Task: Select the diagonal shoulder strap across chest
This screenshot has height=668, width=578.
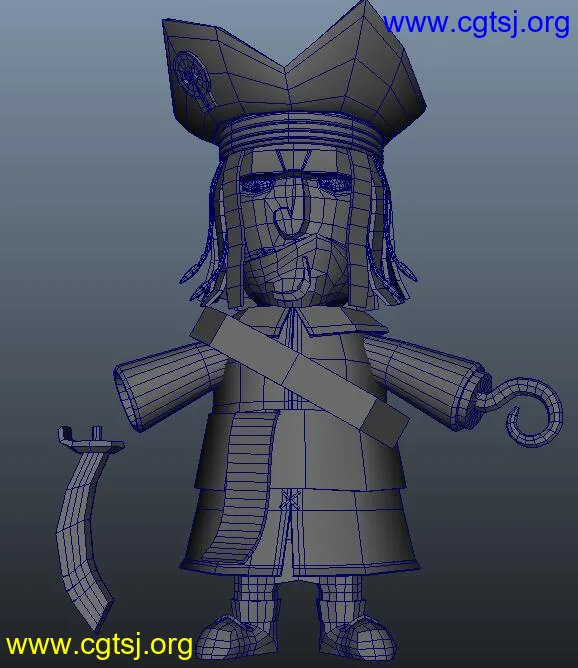Action: click(x=298, y=375)
